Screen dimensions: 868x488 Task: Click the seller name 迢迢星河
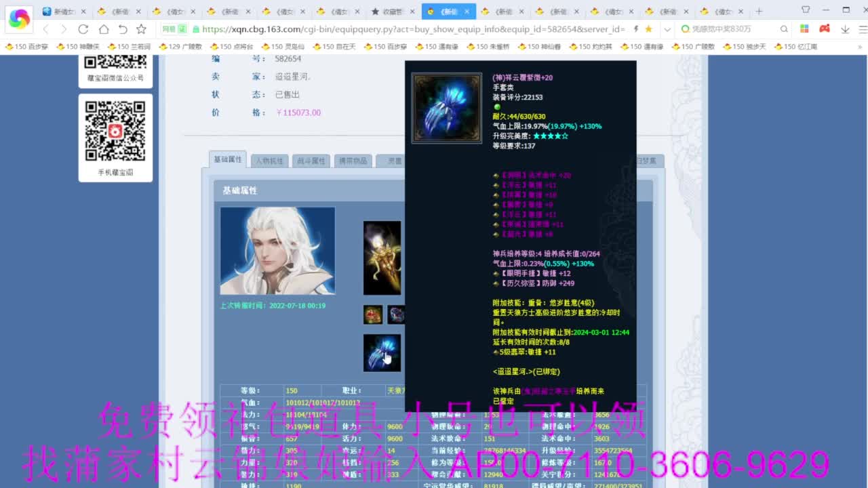[293, 77]
